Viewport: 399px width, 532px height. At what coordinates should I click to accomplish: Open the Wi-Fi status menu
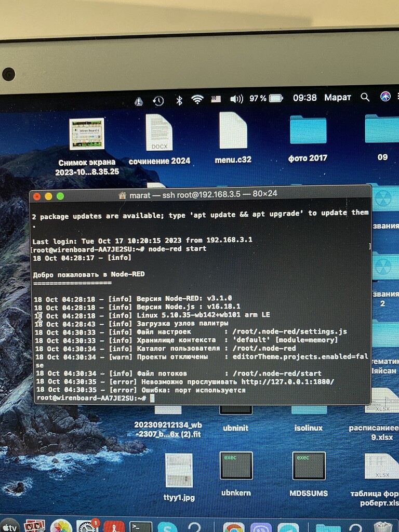point(197,99)
